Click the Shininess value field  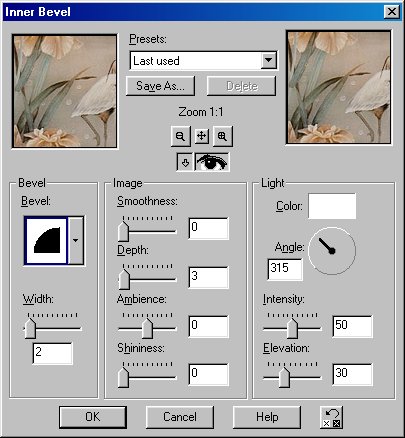209,375
